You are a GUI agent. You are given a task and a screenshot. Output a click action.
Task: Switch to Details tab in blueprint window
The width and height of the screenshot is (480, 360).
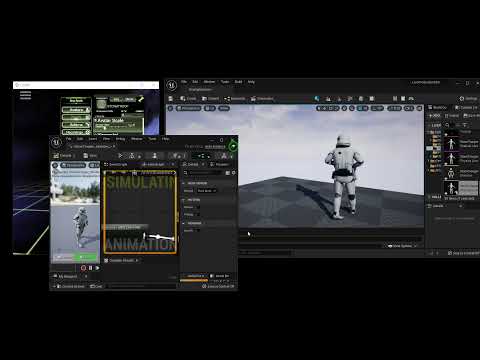[191, 164]
